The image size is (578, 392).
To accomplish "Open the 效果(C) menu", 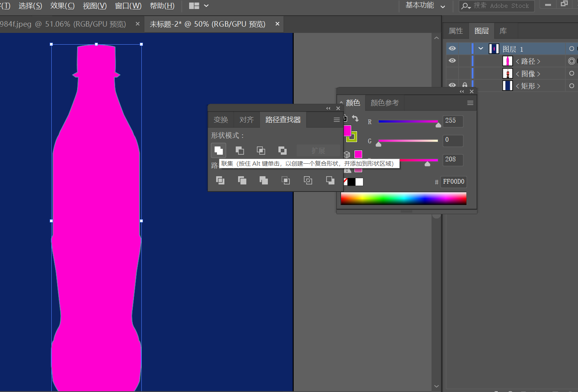I will [x=62, y=6].
